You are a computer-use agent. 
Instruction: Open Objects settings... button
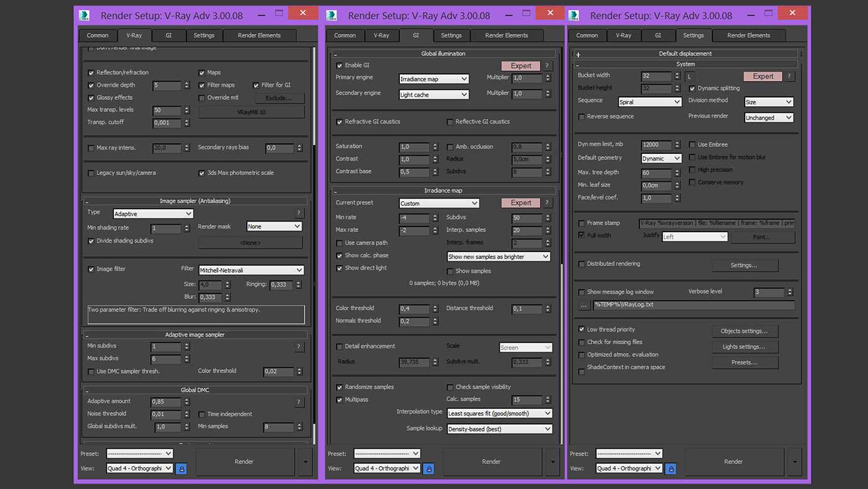click(x=744, y=331)
